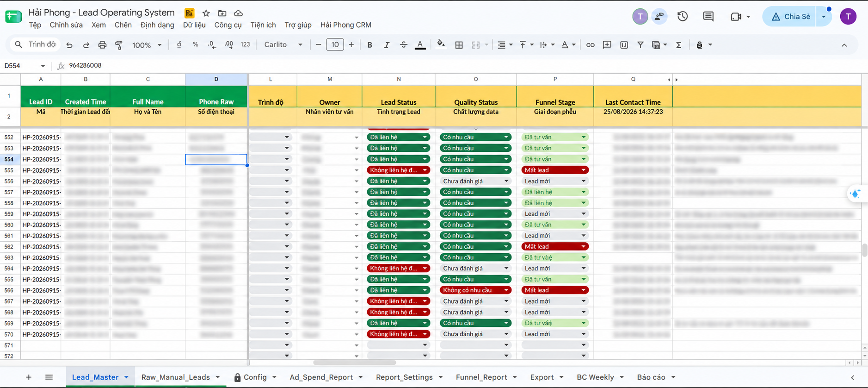Click the Insert comment icon
The image size is (868, 388).
click(x=607, y=45)
